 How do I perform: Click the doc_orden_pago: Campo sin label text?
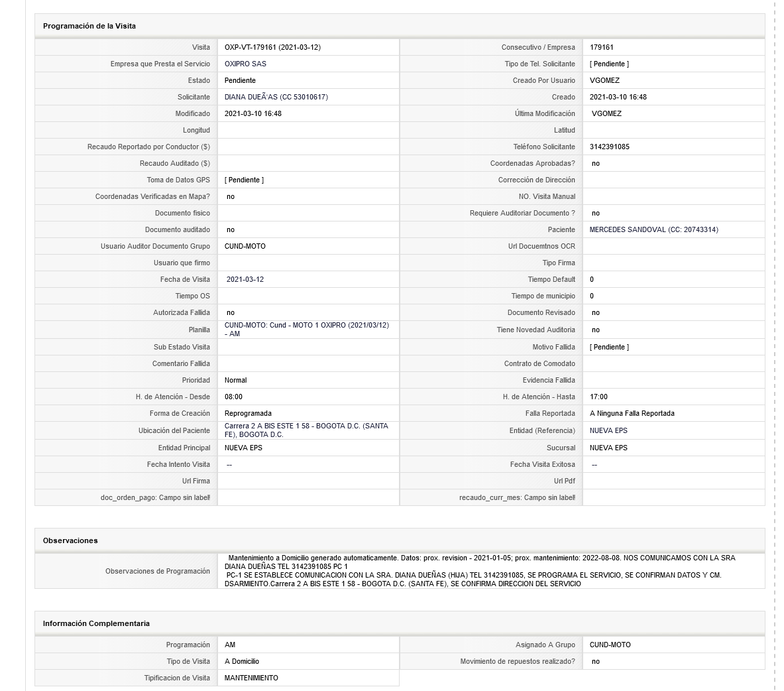[155, 497]
